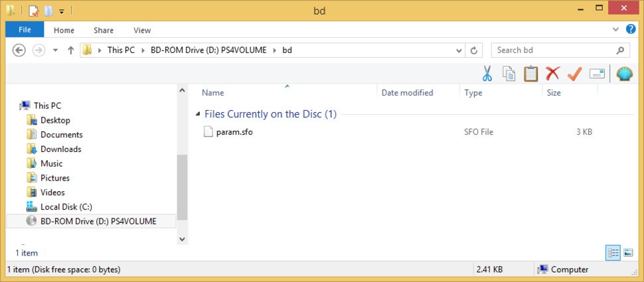Click the blue shell icon
The image size is (644, 282).
[624, 74]
